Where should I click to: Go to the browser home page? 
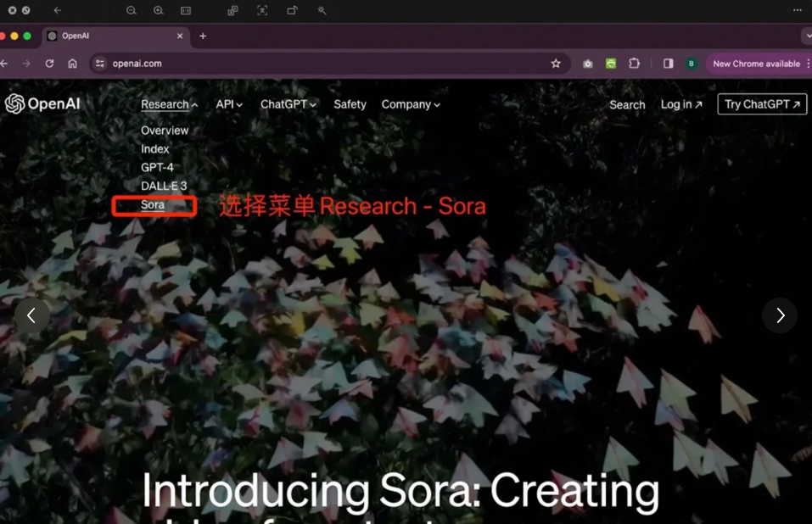(x=72, y=63)
